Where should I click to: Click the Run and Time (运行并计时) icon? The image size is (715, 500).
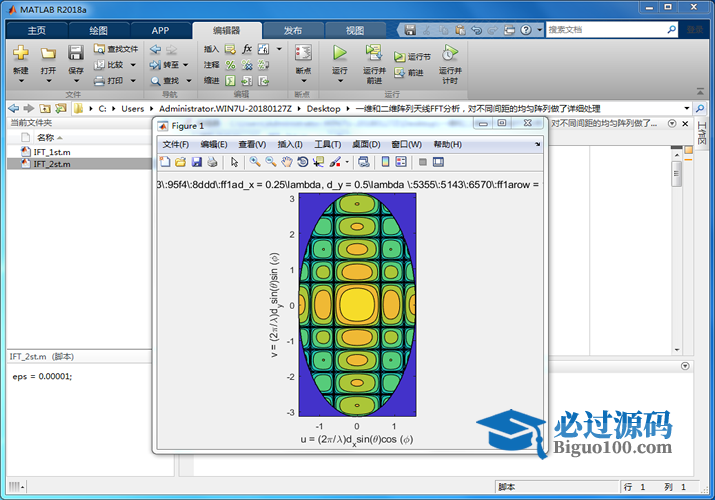pyautogui.click(x=450, y=52)
